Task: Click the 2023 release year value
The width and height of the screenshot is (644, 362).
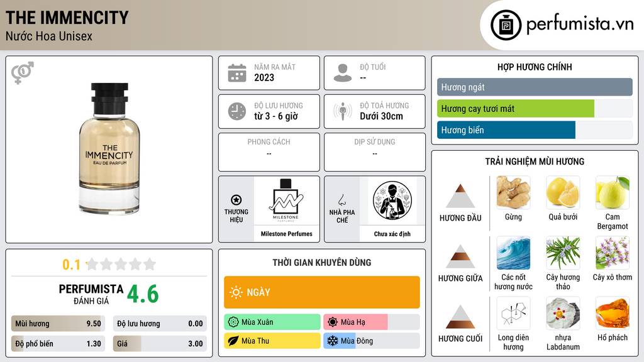Action: tap(264, 77)
